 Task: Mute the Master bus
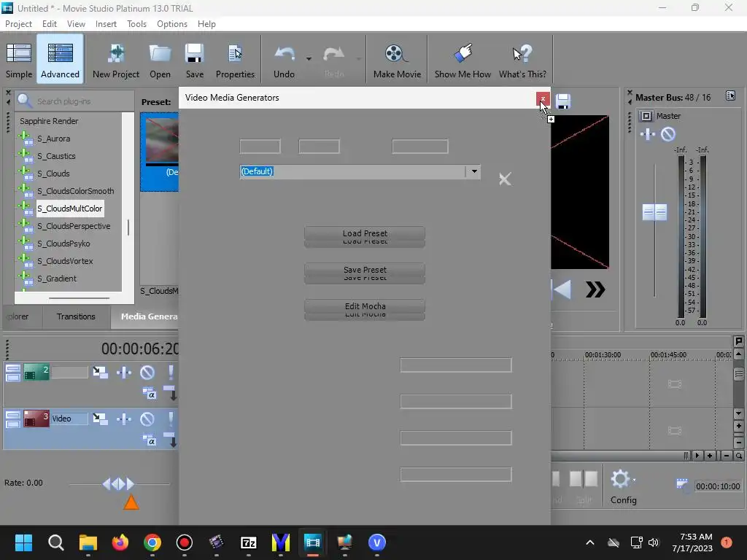pos(668,135)
